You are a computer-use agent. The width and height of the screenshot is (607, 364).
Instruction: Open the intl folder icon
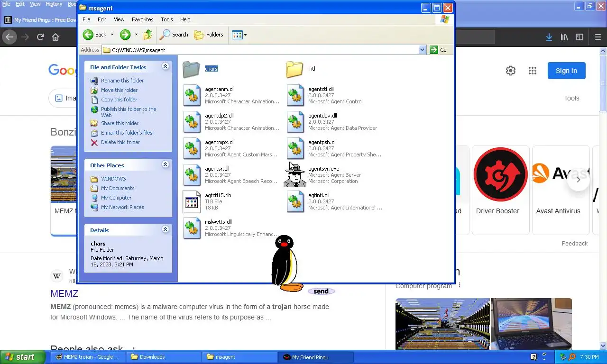(x=294, y=69)
